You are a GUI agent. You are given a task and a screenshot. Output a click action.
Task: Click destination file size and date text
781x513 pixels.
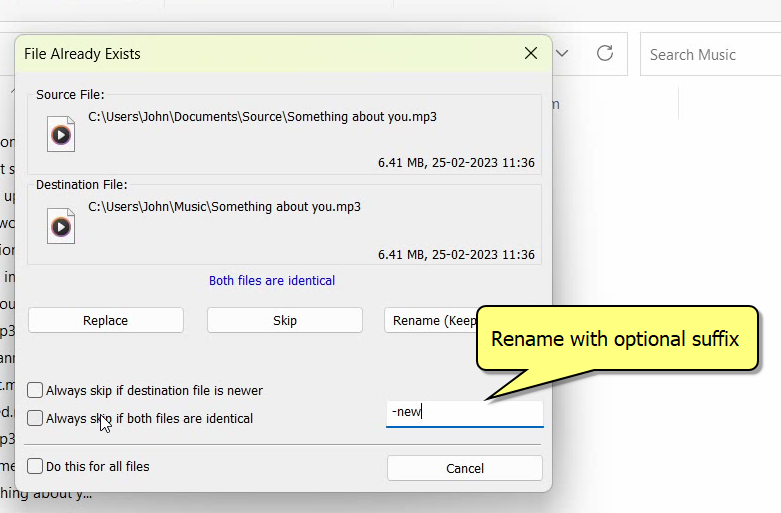(x=456, y=255)
